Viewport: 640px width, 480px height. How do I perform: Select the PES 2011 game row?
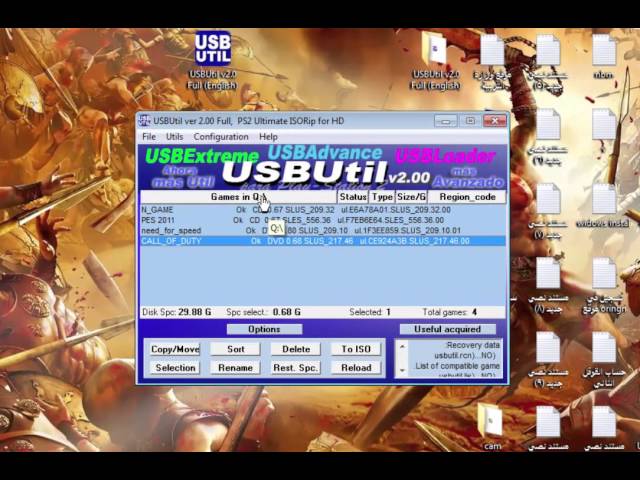click(322, 220)
